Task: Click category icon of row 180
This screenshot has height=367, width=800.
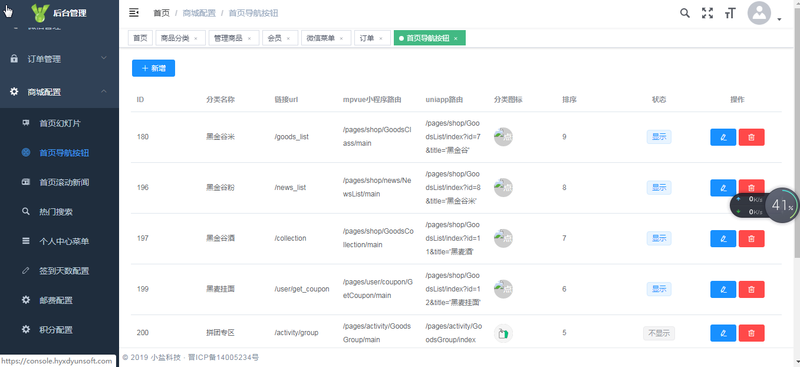Action: tap(503, 137)
